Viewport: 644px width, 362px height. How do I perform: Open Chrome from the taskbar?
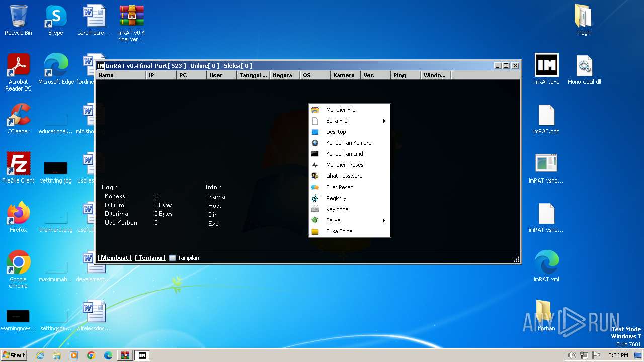[91, 355]
